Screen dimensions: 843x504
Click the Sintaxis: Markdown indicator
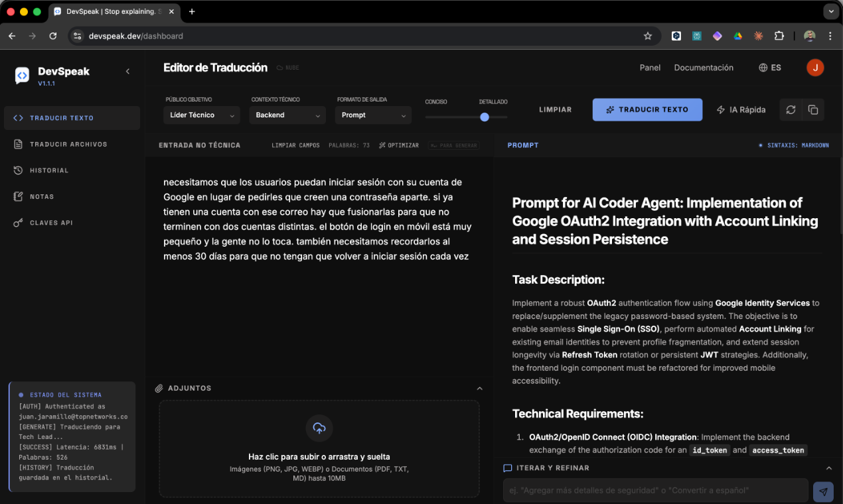(x=794, y=145)
